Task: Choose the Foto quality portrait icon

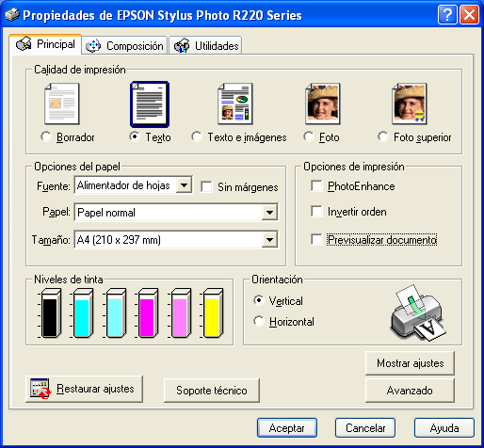Action: click(x=323, y=104)
